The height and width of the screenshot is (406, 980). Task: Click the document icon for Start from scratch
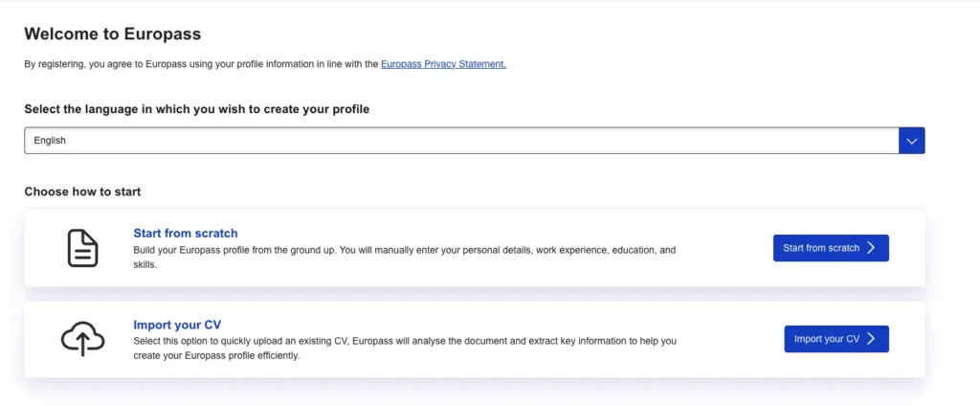(x=82, y=248)
